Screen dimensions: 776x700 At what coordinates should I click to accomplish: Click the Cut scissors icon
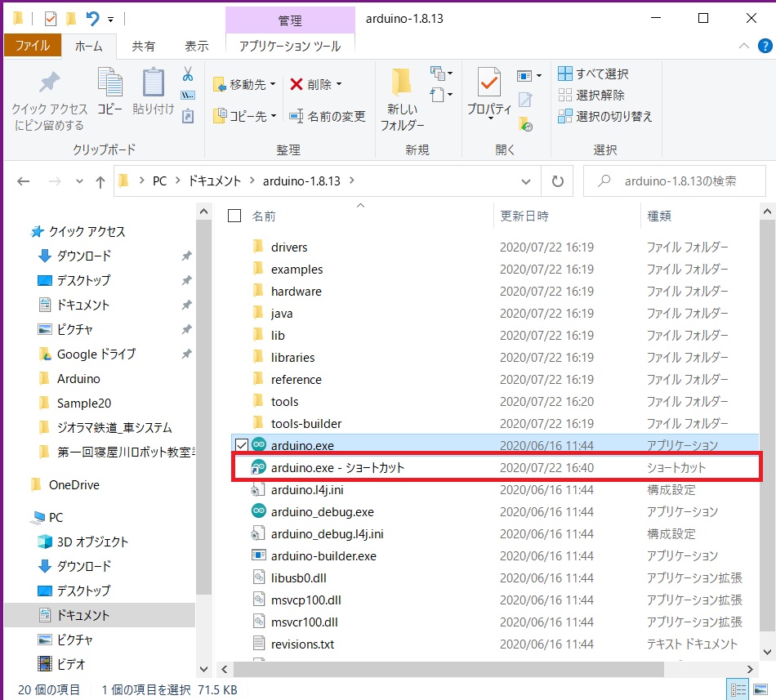pyautogui.click(x=188, y=74)
